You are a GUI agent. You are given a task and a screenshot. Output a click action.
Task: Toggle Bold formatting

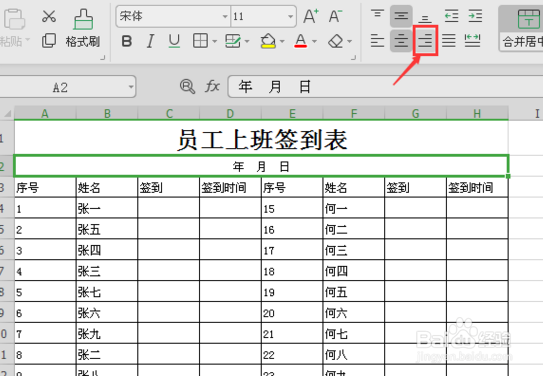127,41
